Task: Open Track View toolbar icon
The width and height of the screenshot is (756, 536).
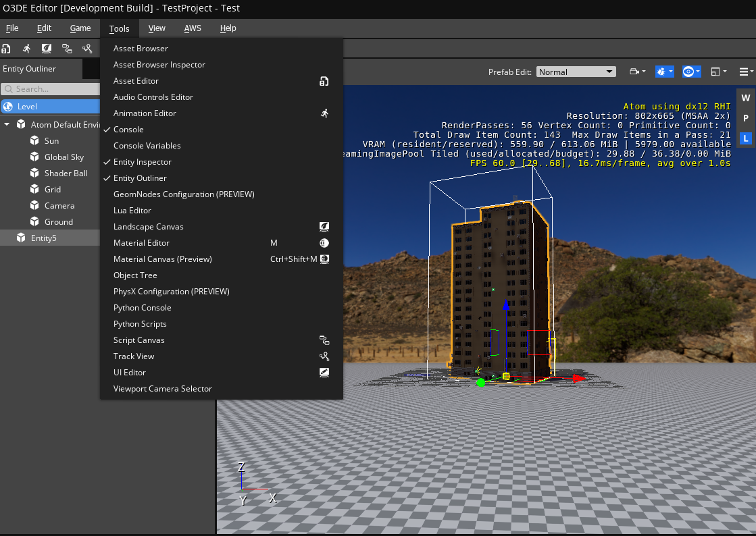Action: pos(87,48)
